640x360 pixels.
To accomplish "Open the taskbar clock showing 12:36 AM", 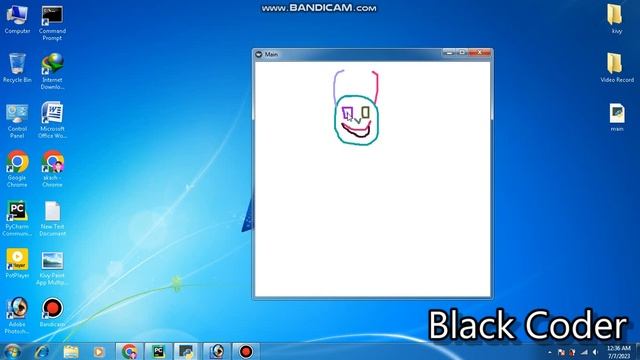I will 619,352.
